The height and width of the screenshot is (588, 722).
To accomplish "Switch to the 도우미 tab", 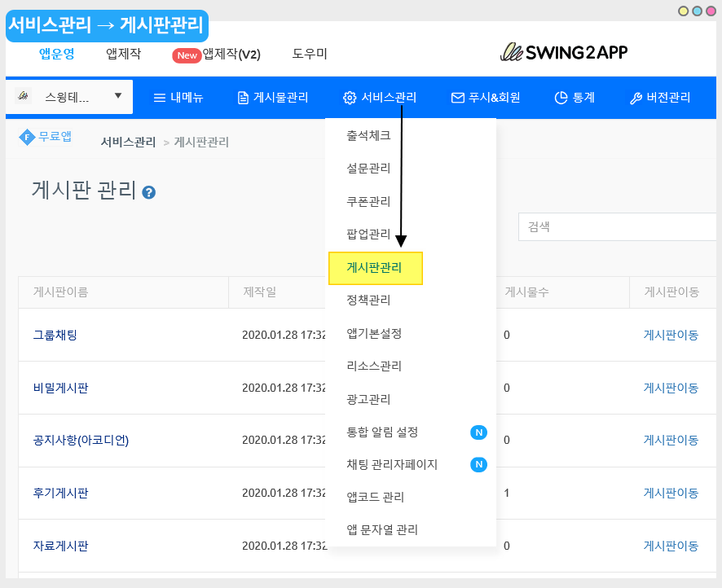I will click(310, 54).
